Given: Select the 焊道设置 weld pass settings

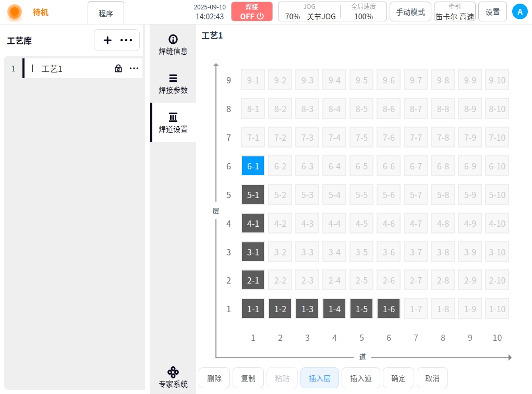Looking at the screenshot, I should click(173, 122).
